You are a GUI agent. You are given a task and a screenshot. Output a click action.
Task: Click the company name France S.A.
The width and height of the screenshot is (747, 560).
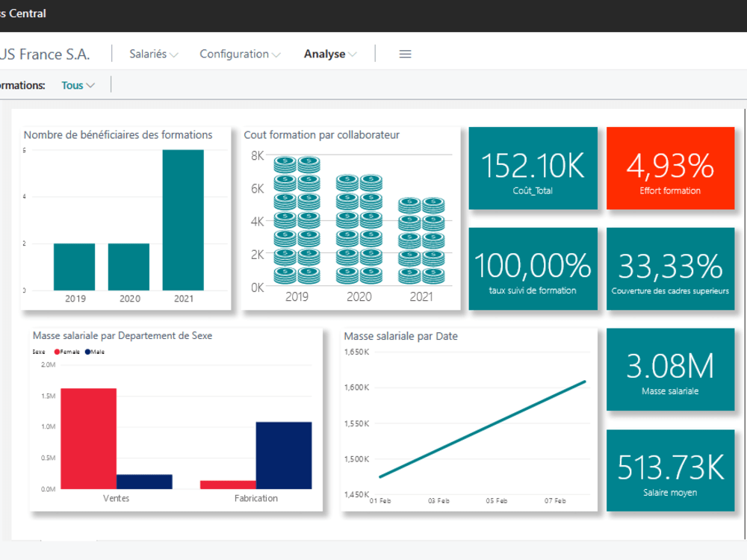(x=45, y=55)
